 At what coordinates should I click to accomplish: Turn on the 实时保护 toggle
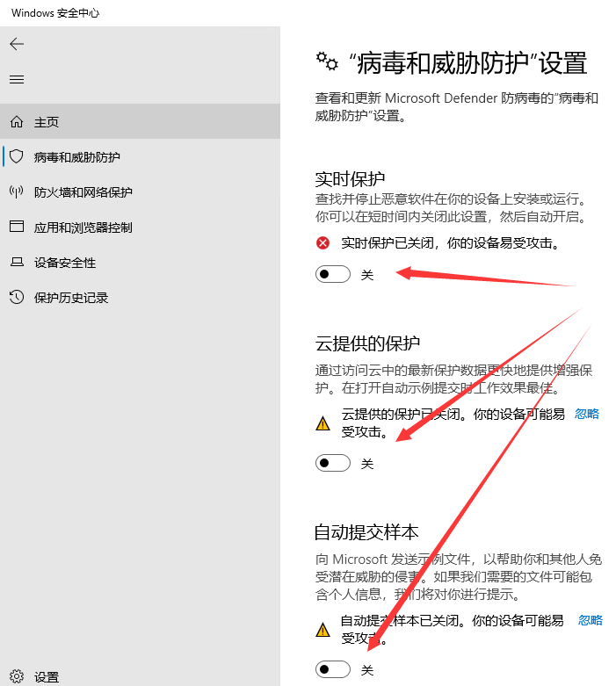[333, 274]
